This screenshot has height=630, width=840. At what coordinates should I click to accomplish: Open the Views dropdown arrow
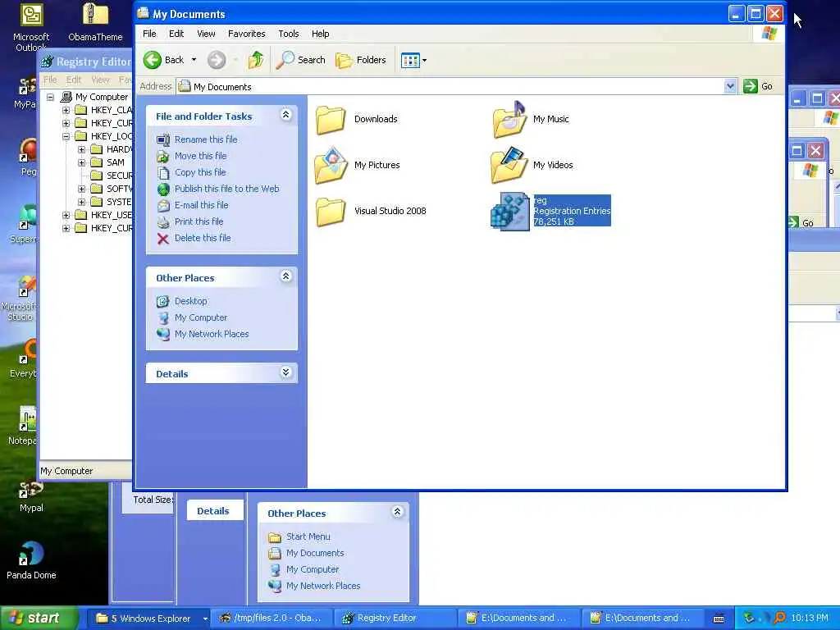click(x=424, y=61)
